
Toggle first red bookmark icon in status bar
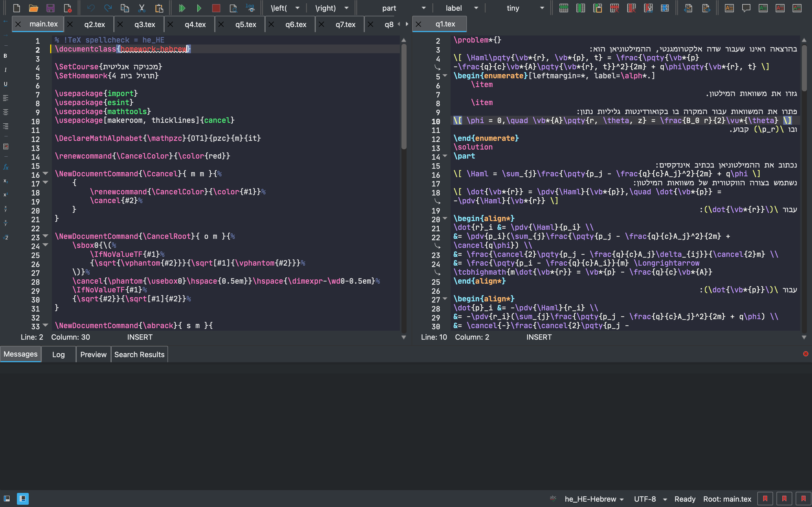coord(765,499)
